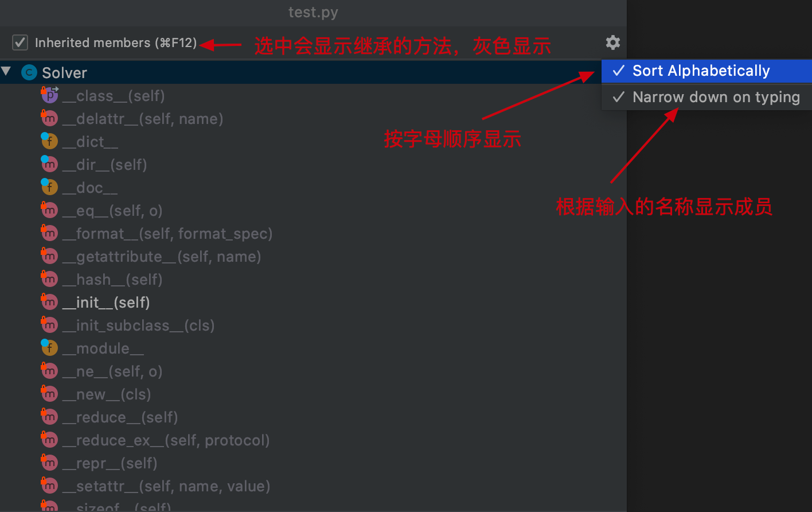Click the method icon beside __new__(cls)

(50, 394)
